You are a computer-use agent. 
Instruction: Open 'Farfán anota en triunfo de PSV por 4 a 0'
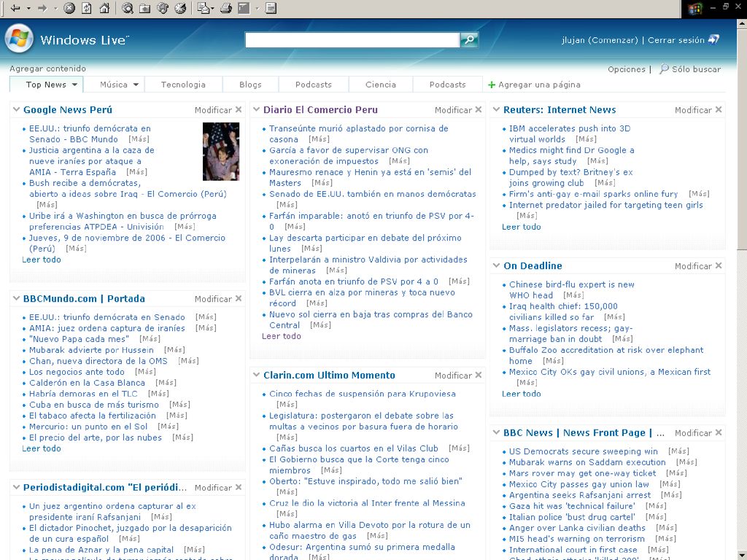(354, 281)
